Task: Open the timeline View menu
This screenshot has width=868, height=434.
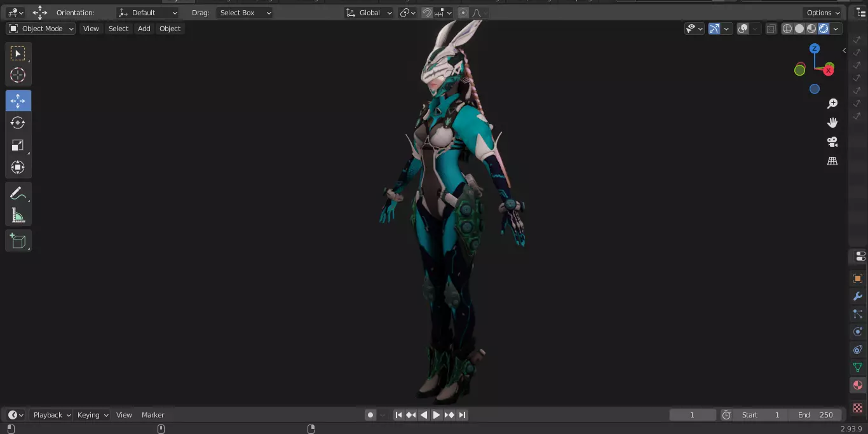Action: pyautogui.click(x=124, y=415)
